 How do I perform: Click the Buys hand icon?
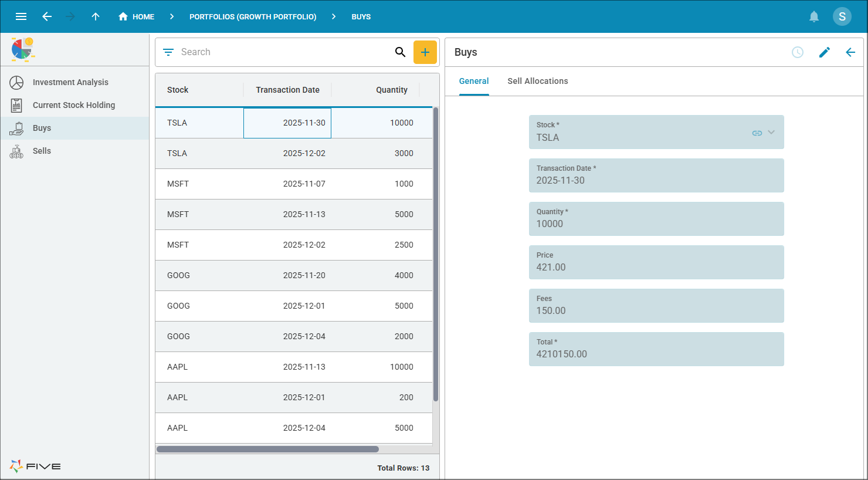pyautogui.click(x=16, y=128)
